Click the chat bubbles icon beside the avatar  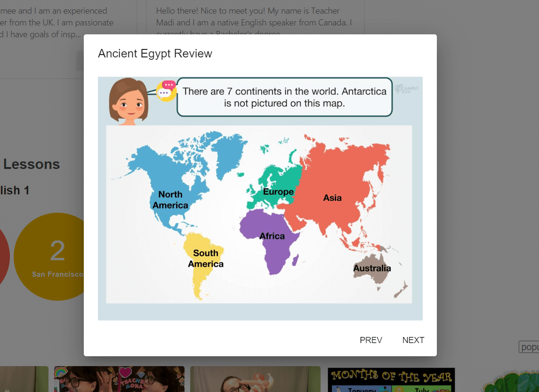(x=166, y=91)
